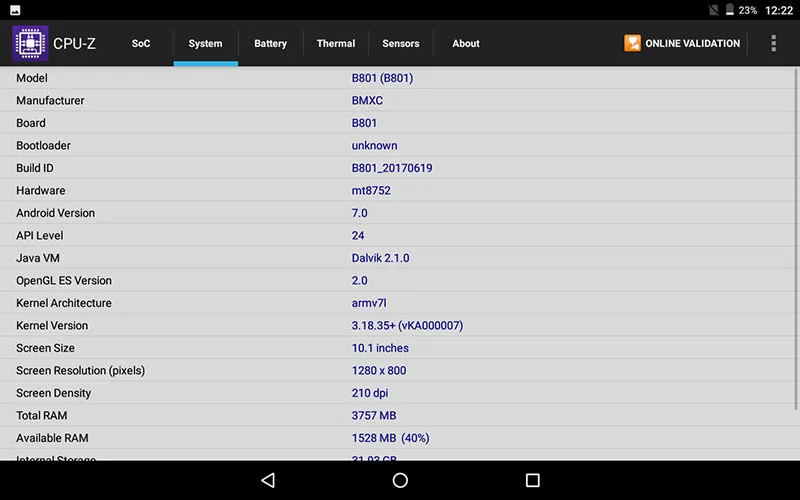Tap the CPU-Z app logo icon
800x500 pixels.
(30, 43)
